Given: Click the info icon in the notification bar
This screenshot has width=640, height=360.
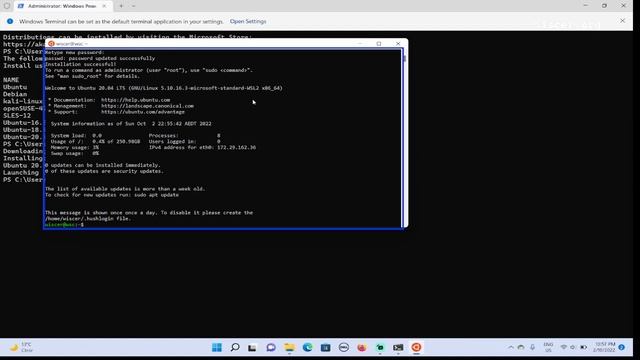Looking at the screenshot, I should point(10,21).
